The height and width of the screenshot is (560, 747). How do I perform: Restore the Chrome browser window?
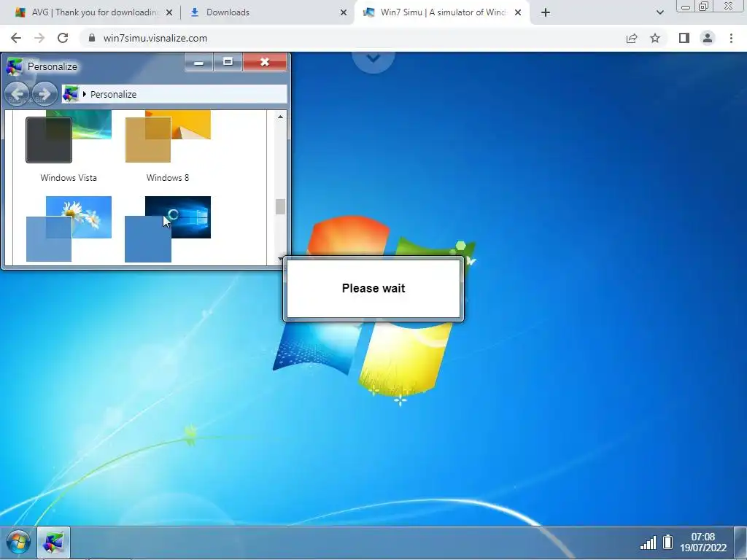[703, 7]
